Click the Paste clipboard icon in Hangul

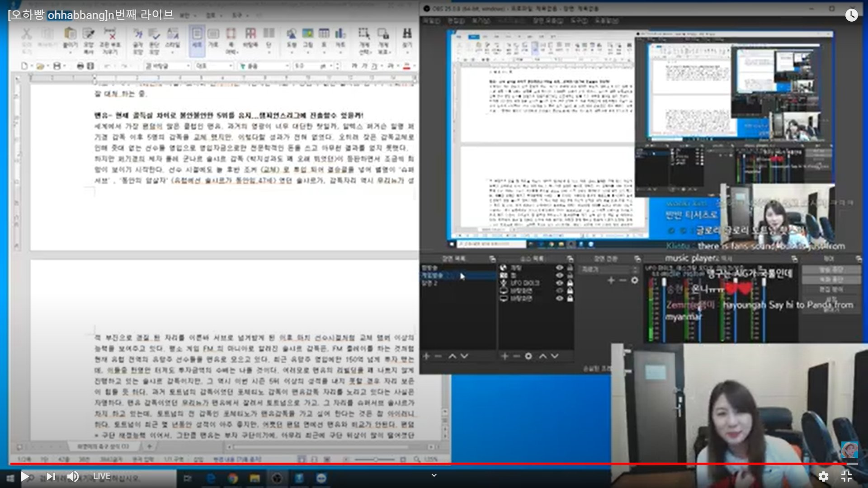pyautogui.click(x=70, y=34)
